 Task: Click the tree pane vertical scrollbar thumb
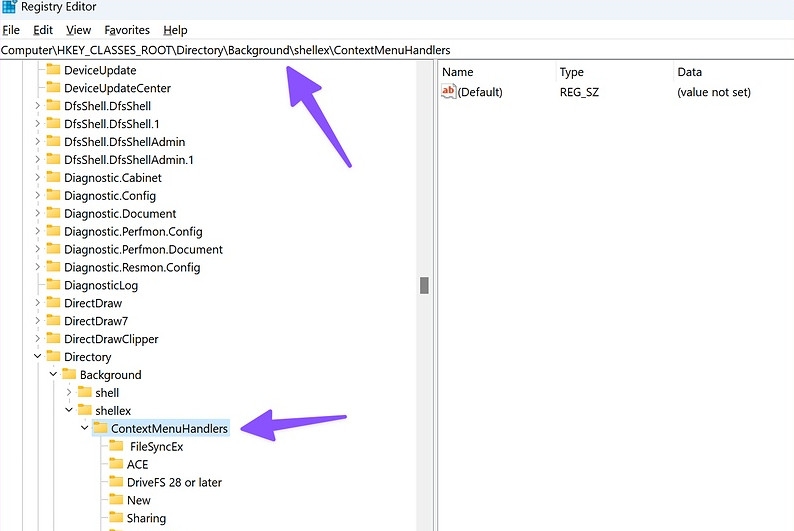click(424, 285)
